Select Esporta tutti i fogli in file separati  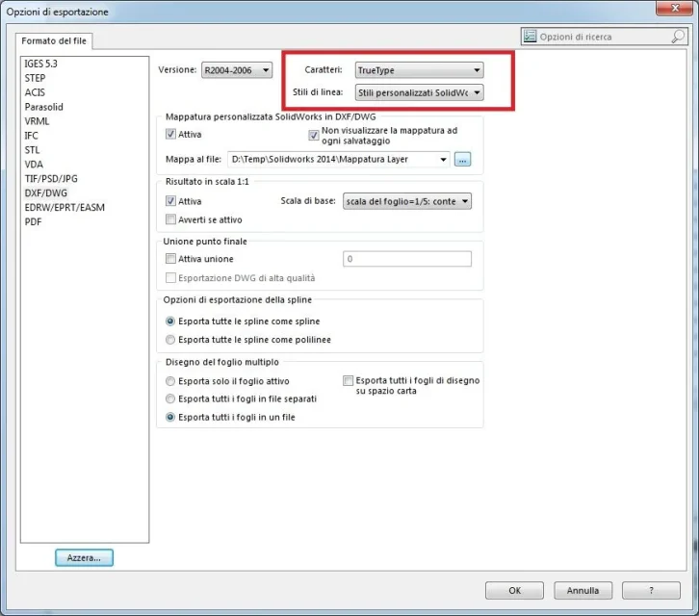pyautogui.click(x=170, y=398)
